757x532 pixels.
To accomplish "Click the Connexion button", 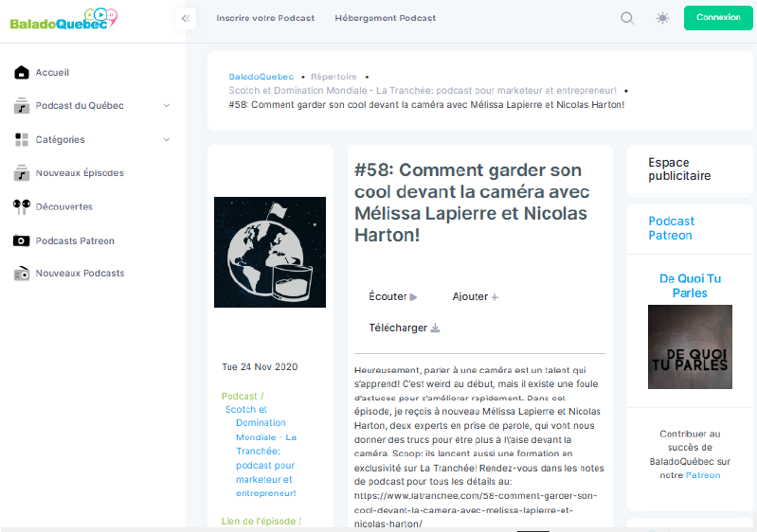I will tap(718, 18).
